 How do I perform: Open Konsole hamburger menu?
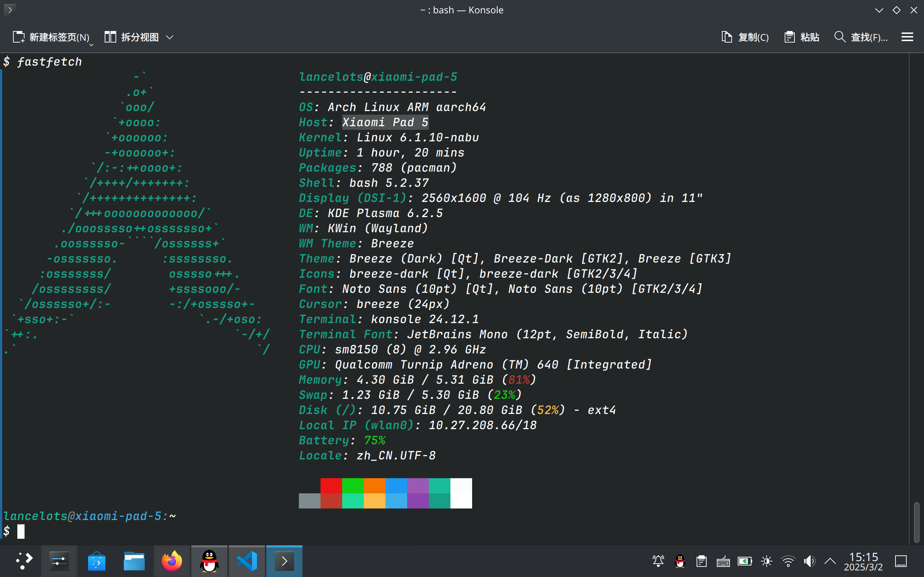(907, 37)
